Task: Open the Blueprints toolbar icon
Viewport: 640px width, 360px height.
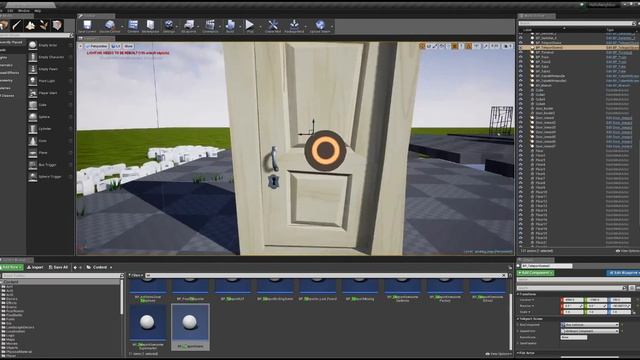Action: coord(189,26)
